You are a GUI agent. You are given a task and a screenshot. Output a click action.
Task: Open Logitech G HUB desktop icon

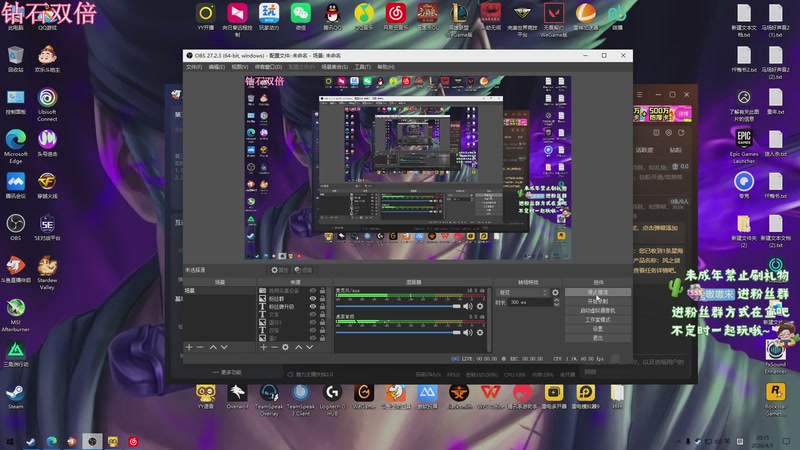(x=332, y=400)
